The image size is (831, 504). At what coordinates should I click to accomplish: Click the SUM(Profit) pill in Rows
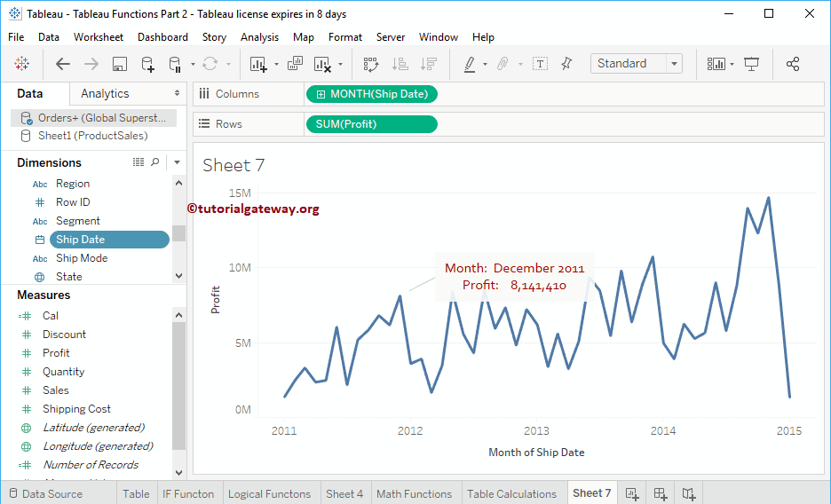[x=371, y=124]
